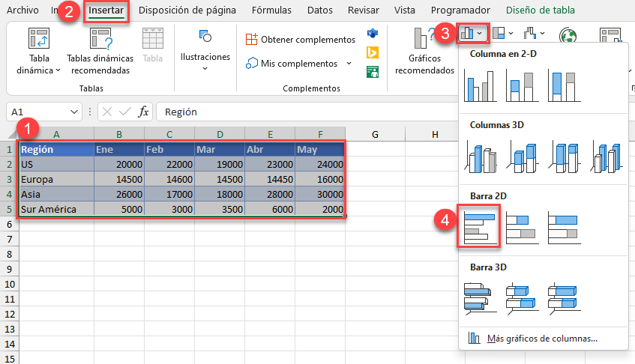Select the Región header cell
This screenshot has height=364, width=635.
[57, 149]
